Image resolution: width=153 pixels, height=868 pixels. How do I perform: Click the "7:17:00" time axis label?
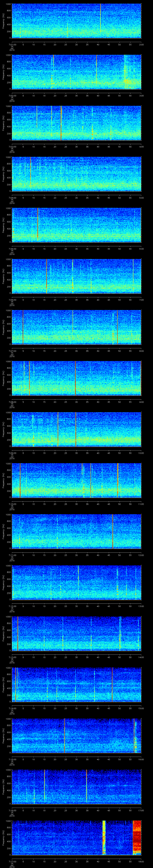point(12,861)
